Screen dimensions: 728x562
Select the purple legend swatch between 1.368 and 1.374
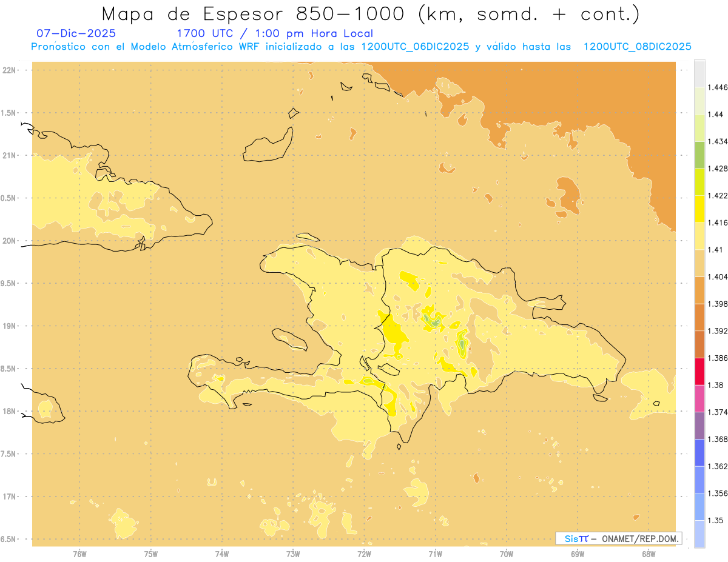click(699, 425)
